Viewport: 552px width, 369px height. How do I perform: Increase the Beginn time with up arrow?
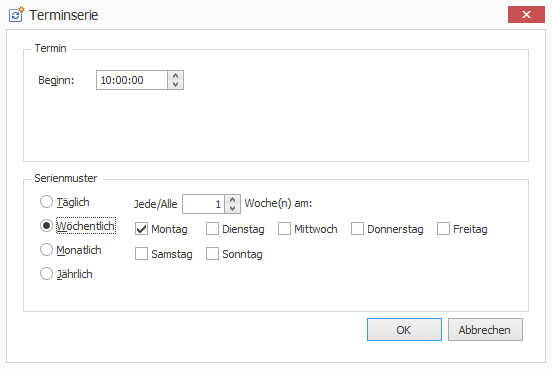[x=175, y=75]
